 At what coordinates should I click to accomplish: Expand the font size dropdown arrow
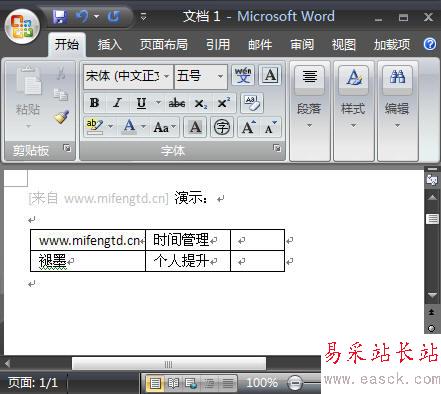[220, 76]
